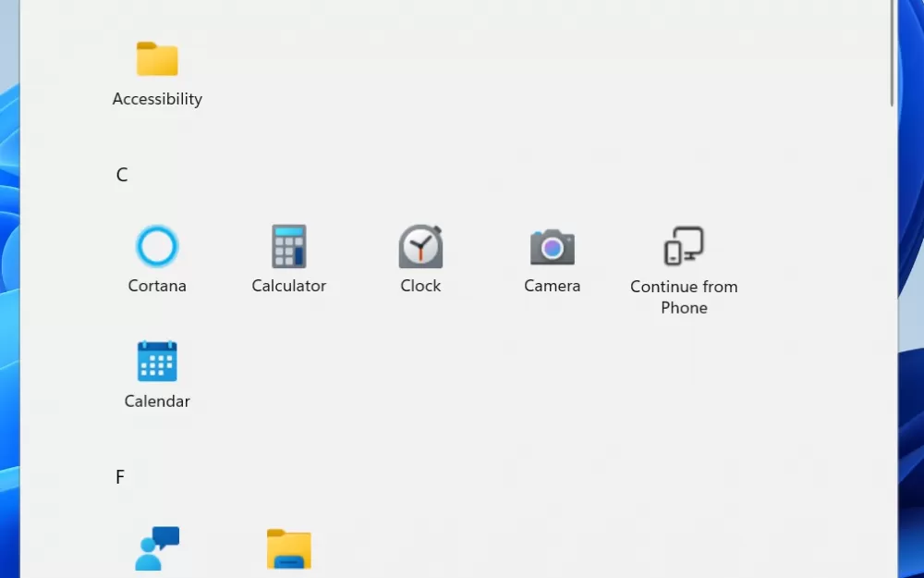924x578 pixels.
Task: Open the Calendar app icon
Action: [157, 362]
